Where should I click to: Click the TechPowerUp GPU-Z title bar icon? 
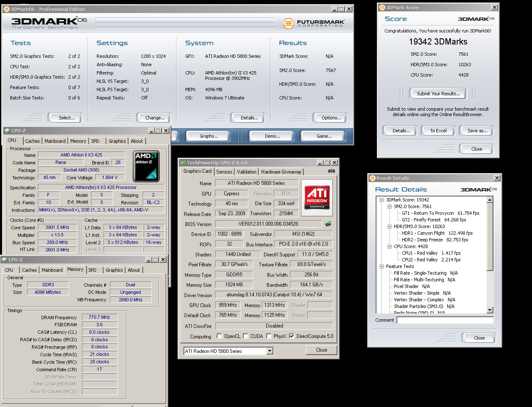pos(183,163)
